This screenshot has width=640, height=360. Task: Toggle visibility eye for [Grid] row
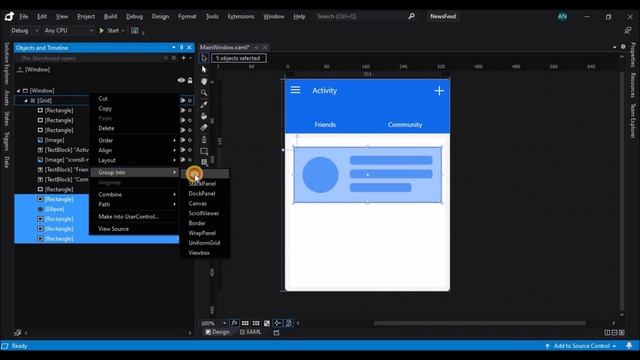coord(182,100)
